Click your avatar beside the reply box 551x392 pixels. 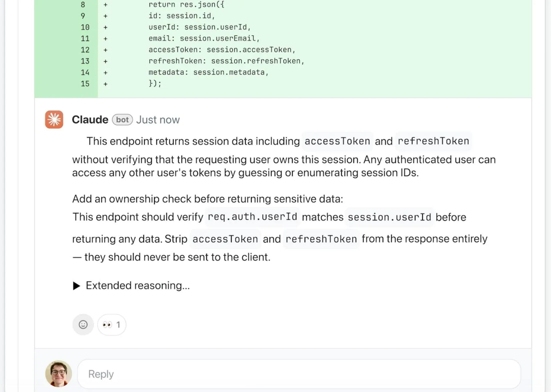(x=58, y=373)
